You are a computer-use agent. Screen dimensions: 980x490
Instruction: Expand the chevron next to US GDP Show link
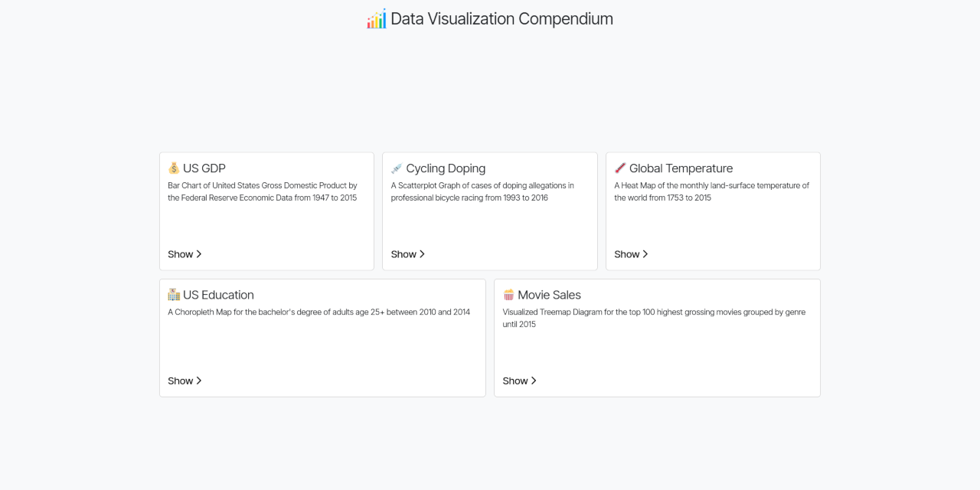198,253
